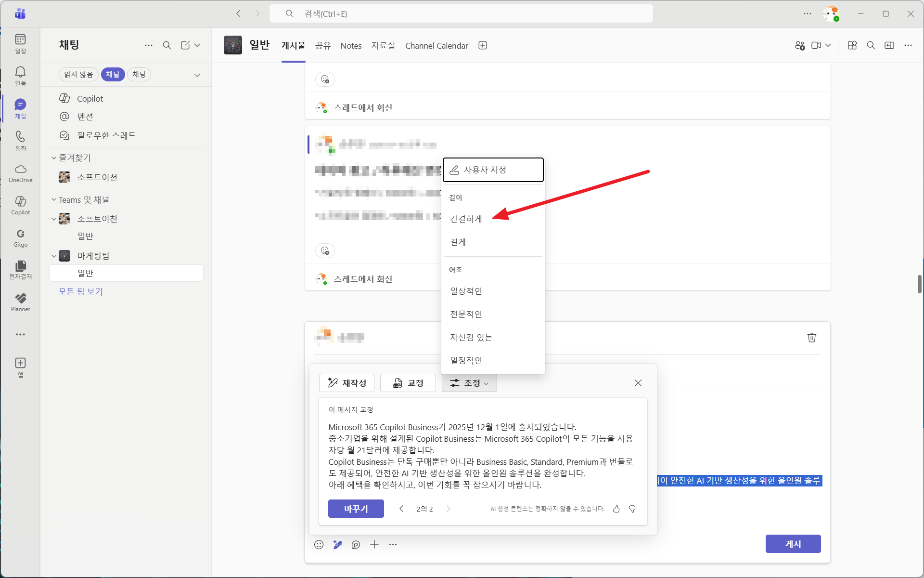Image resolution: width=924 pixels, height=578 pixels.
Task: Collapse the 마케팅팀 team tree
Action: [54, 256]
